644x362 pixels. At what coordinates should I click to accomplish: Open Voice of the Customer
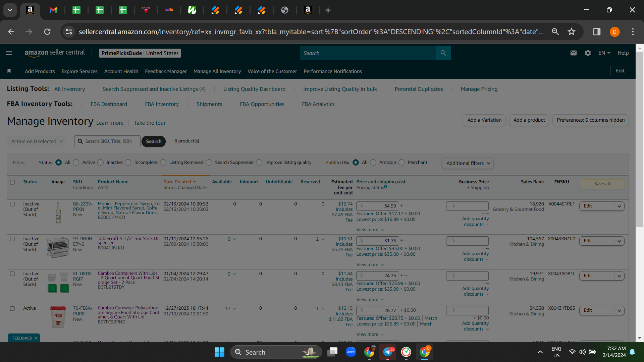[x=272, y=71]
